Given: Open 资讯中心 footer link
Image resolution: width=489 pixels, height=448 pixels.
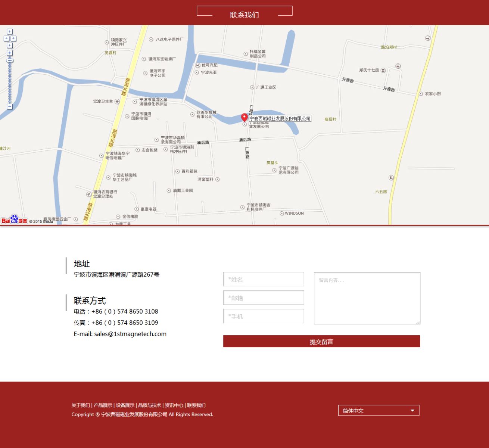Looking at the screenshot, I should (x=174, y=405).
